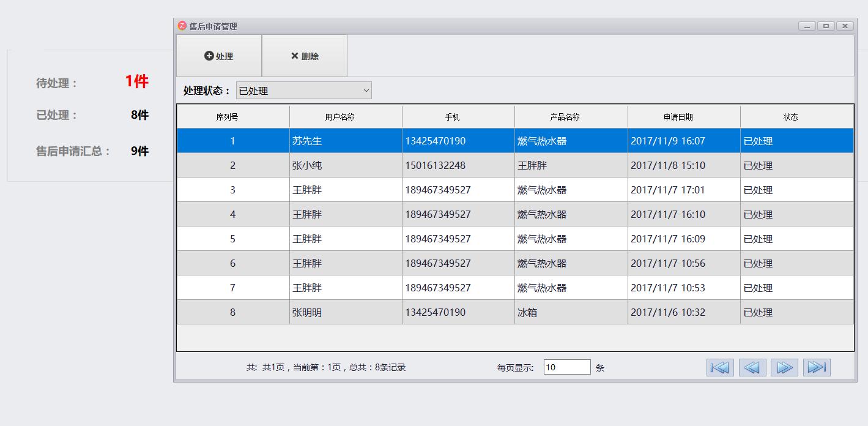This screenshot has height=426, width=868.
Task: Go to the previous page of records
Action: pyautogui.click(x=752, y=367)
